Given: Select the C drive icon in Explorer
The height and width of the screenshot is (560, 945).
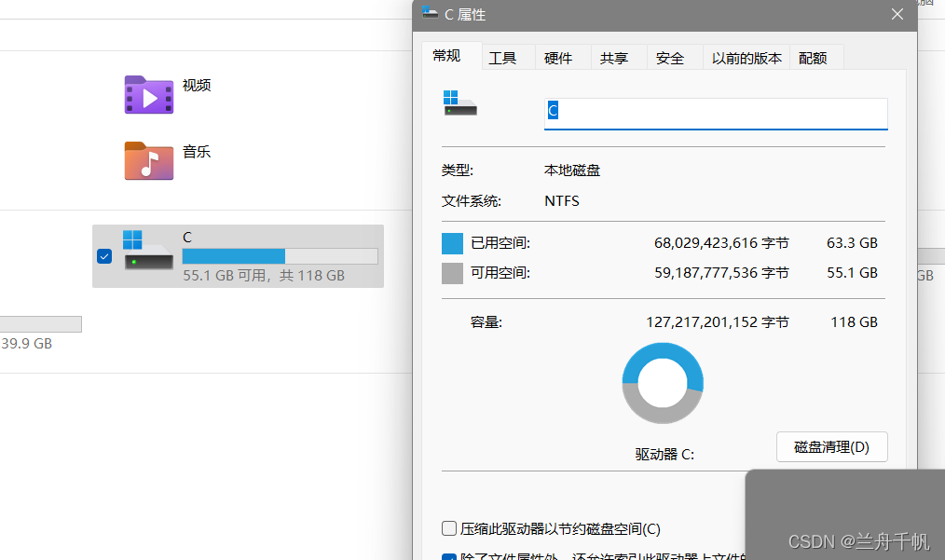Looking at the screenshot, I should point(147,249).
